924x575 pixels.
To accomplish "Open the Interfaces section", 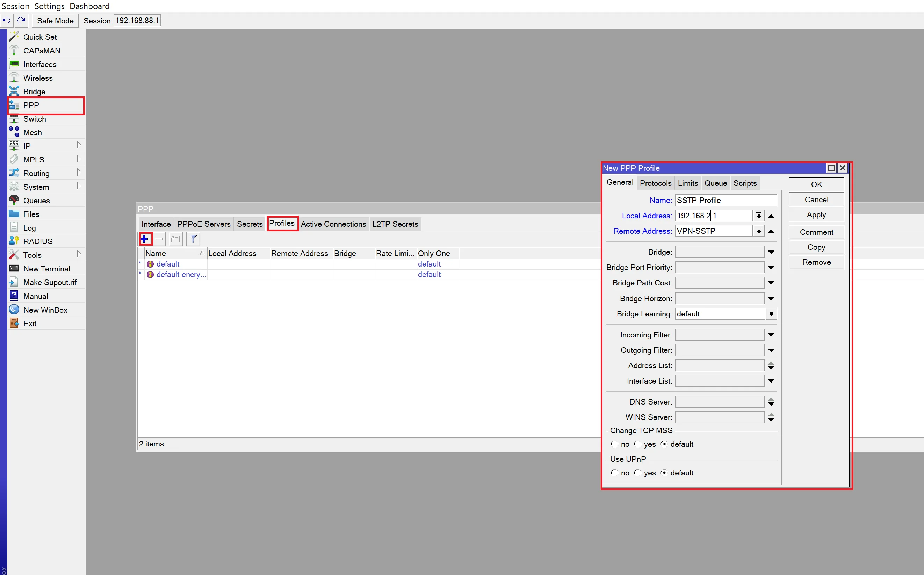I will (46, 64).
